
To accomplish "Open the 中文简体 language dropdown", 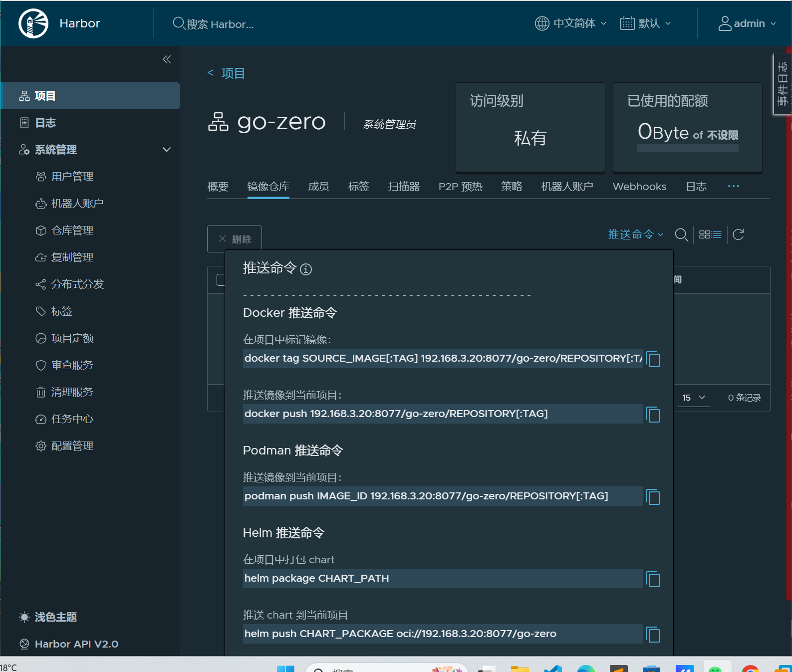I will tap(570, 23).
